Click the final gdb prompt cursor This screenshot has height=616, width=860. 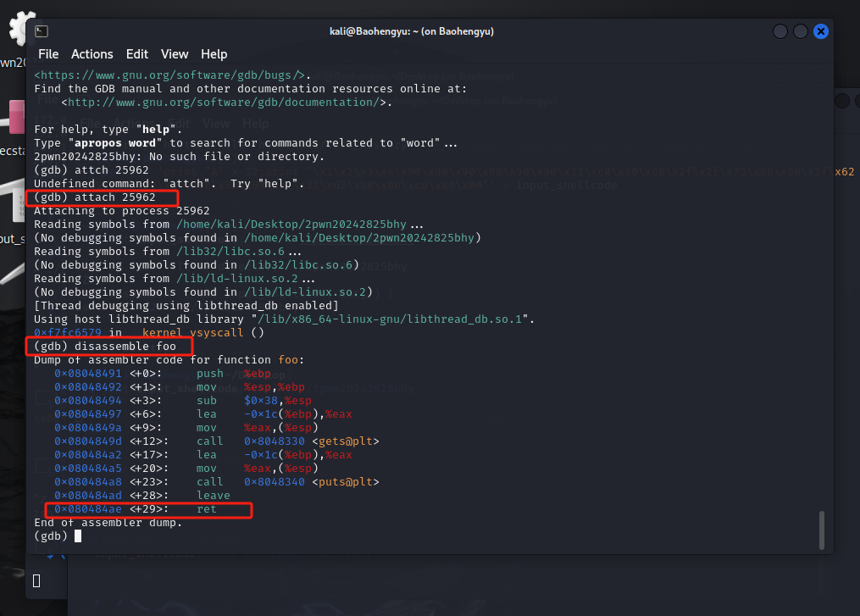click(x=78, y=536)
